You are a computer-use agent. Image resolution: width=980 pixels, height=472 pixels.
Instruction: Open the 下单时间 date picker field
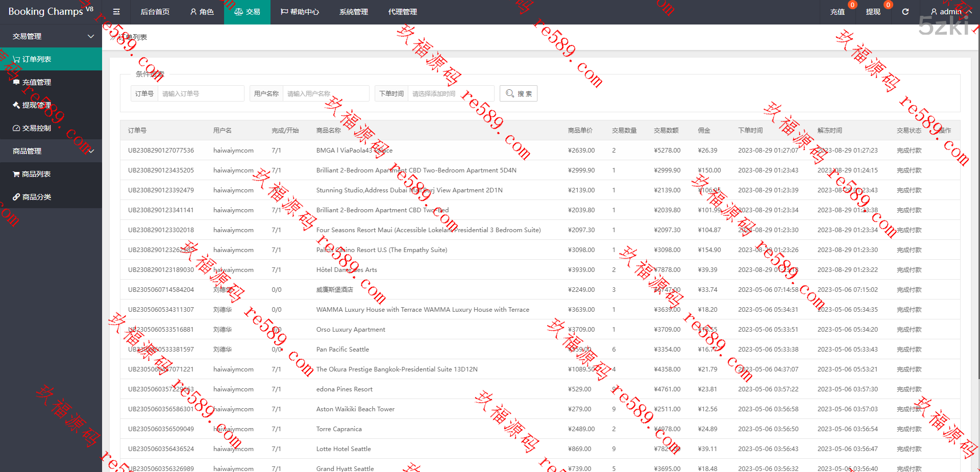click(x=450, y=93)
